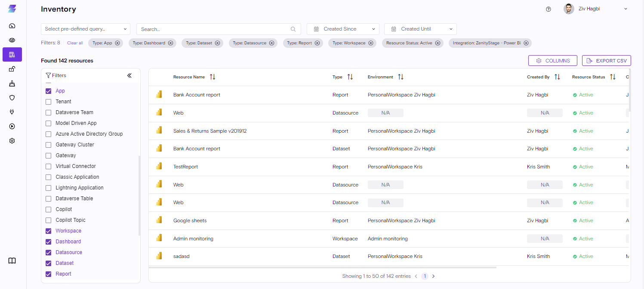Viewport: 644px width, 289px height.
Task: Click the help question mark icon
Action: pyautogui.click(x=548, y=9)
